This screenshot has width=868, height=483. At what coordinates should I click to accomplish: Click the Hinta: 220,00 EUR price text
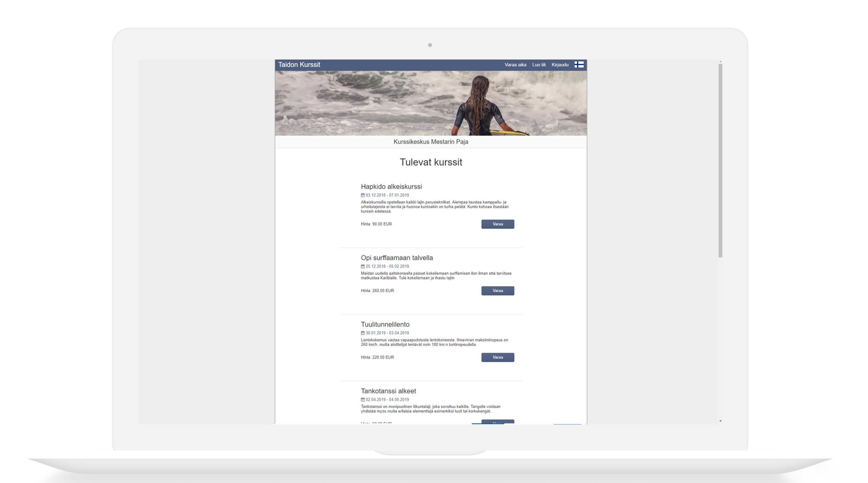377,357
